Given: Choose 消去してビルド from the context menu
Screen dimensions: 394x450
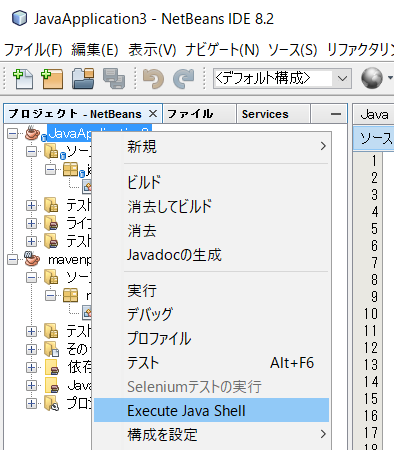Looking at the screenshot, I should pyautogui.click(x=211, y=206).
